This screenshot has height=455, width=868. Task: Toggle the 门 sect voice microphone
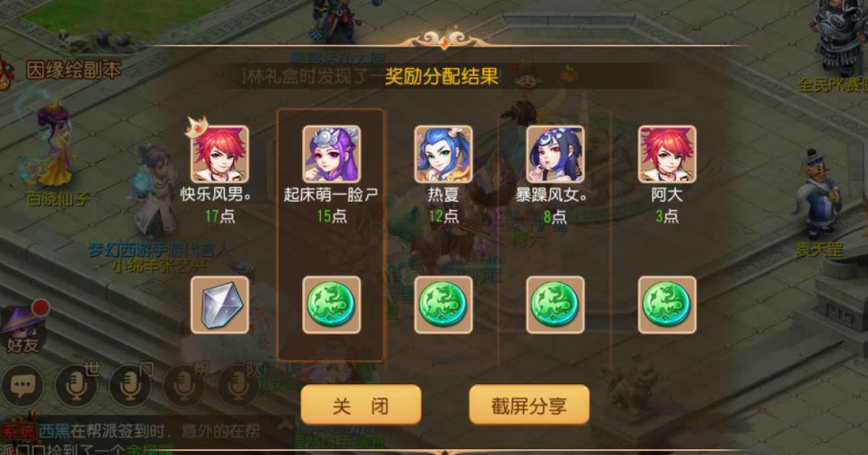point(131,384)
